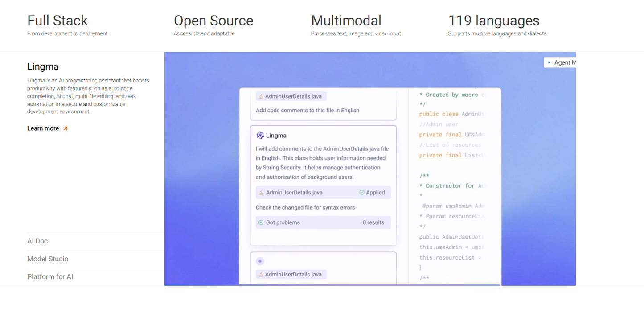Click Java file icon in the Applied row
Screen dimensions: 644x309
[261, 193]
